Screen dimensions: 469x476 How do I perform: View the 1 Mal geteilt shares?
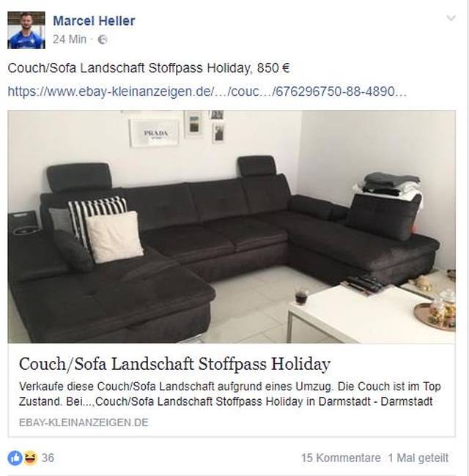[x=418, y=458]
